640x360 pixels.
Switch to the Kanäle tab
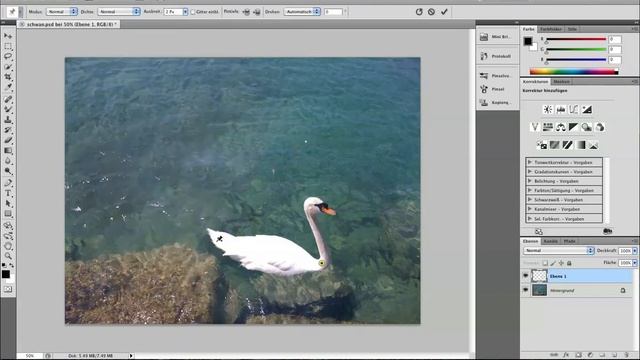coord(550,241)
